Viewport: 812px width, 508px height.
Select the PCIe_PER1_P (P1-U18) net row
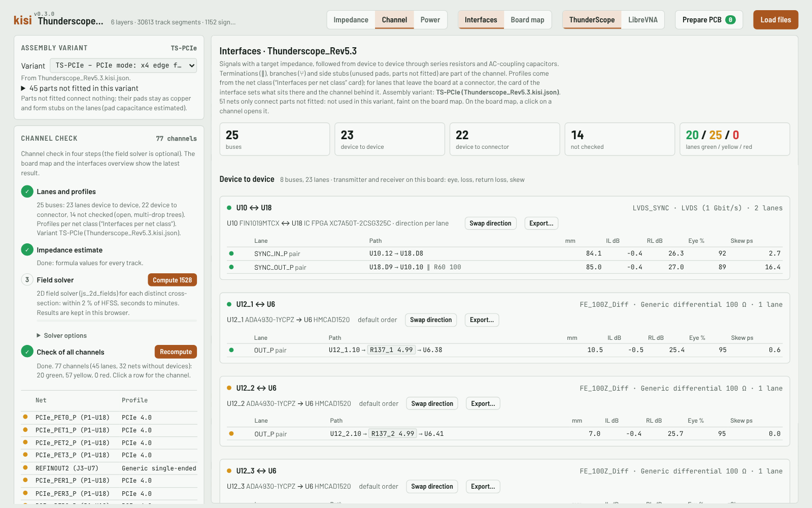(109, 481)
